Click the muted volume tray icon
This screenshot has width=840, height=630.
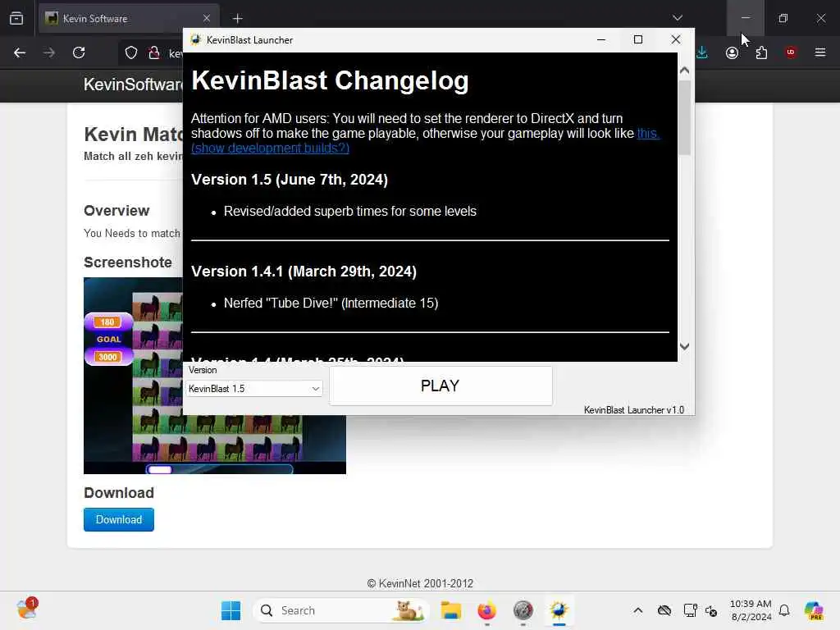[x=711, y=610]
